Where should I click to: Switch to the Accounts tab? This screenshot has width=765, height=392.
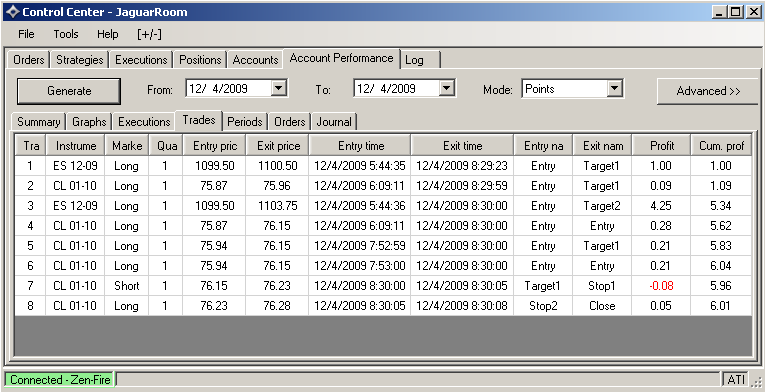255,60
